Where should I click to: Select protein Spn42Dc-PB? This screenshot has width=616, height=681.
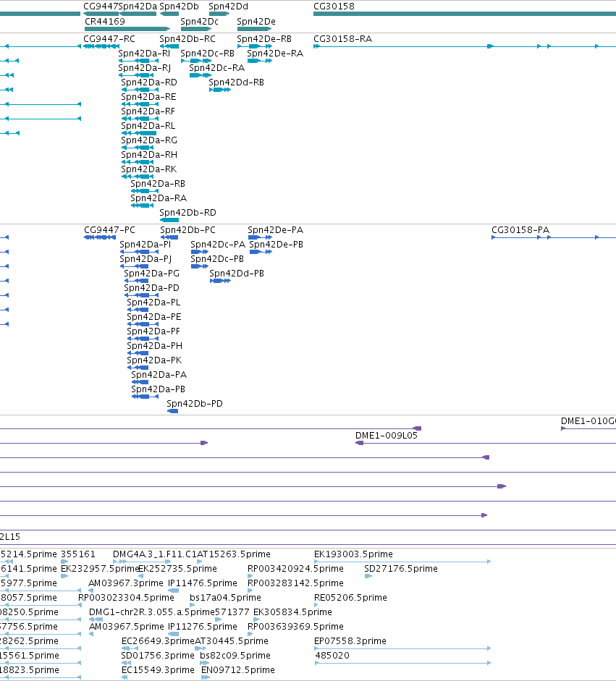pos(217,259)
